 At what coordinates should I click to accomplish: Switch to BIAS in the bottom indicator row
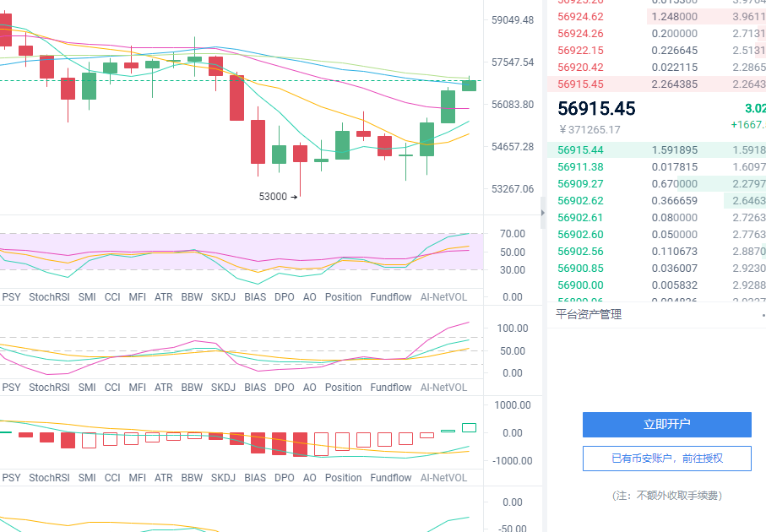coord(255,478)
